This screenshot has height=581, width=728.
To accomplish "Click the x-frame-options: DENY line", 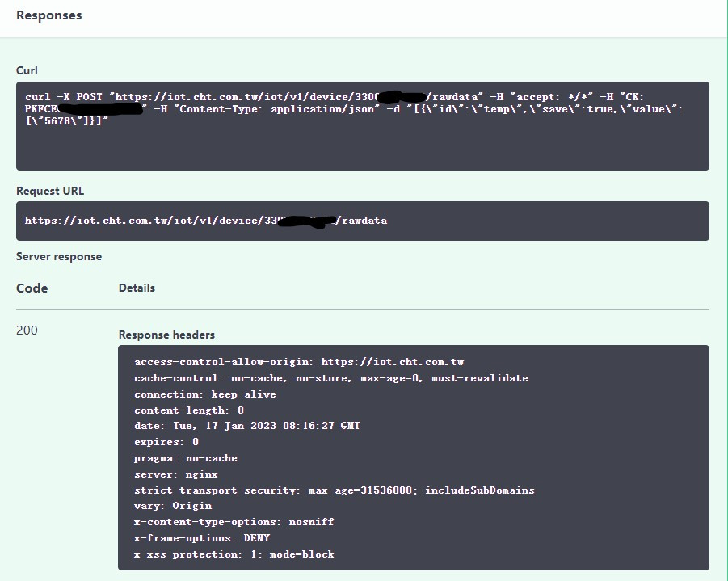I will [202, 538].
